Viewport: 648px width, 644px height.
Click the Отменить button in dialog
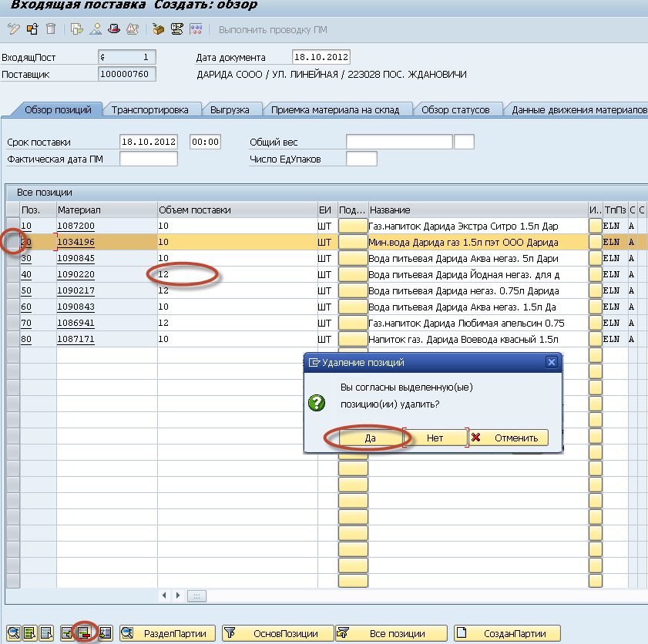[509, 438]
